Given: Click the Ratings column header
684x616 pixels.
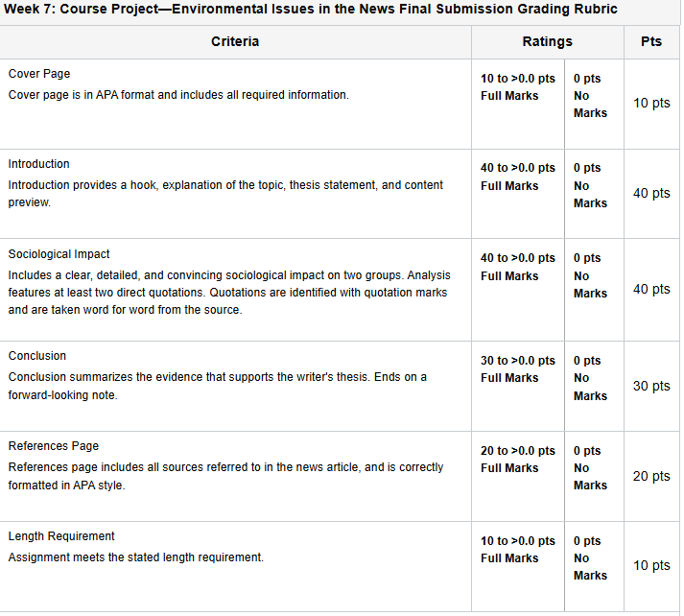Looking at the screenshot, I should tap(548, 42).
